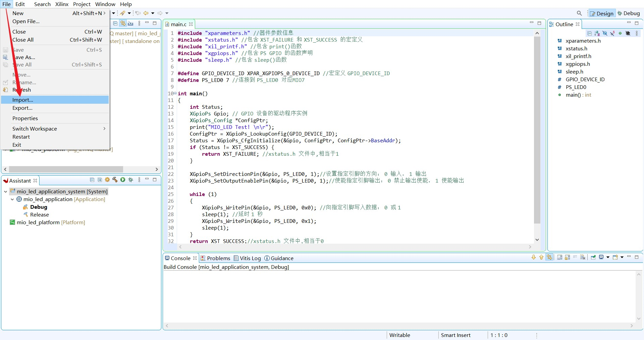
Task: Click the Explorer horizontal scrollbar thumb
Action: [x=66, y=169]
